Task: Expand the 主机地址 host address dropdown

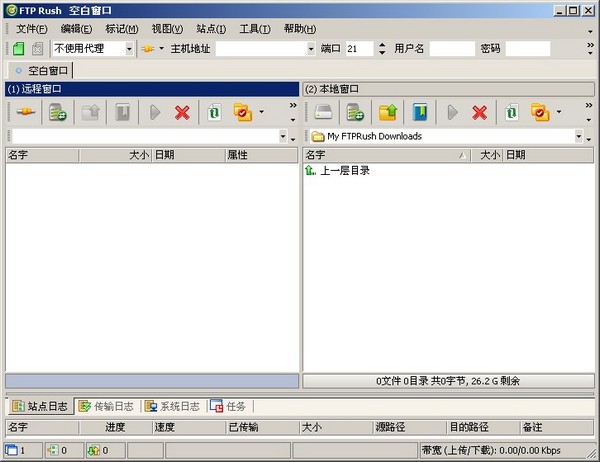Action: click(x=309, y=49)
